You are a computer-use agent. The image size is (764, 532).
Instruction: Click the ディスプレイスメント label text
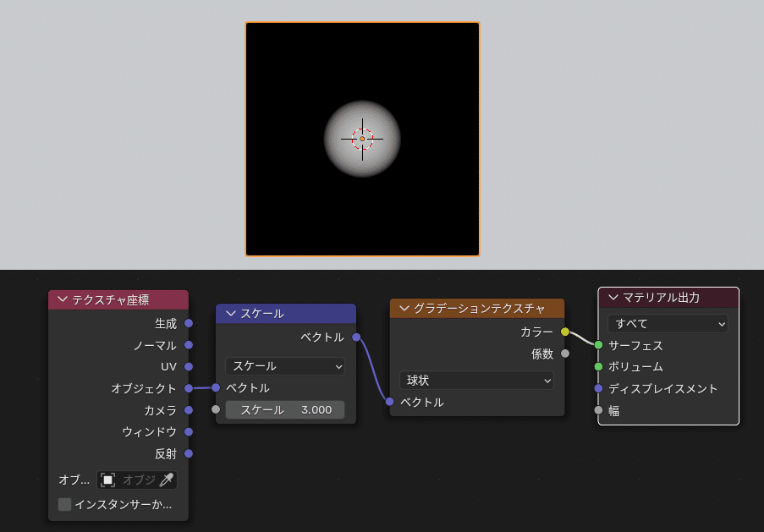[x=663, y=389]
